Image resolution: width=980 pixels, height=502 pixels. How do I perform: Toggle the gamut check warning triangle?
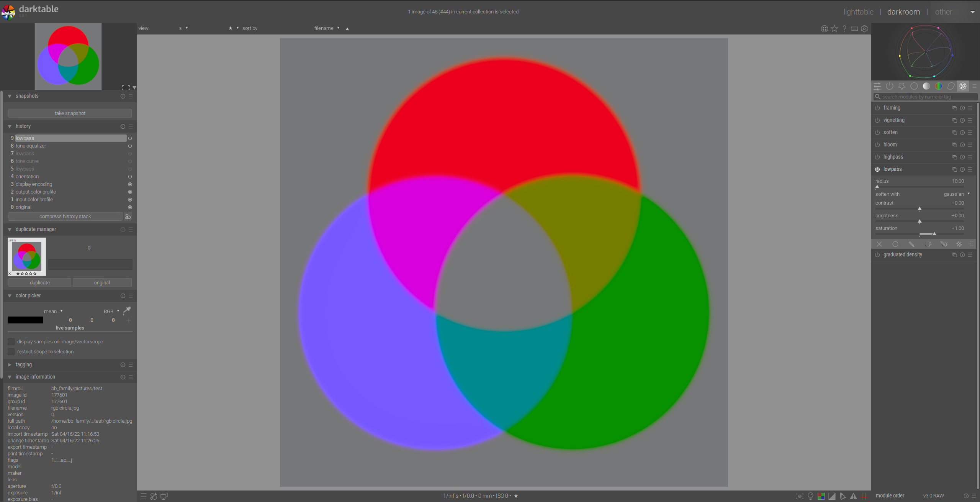click(853, 496)
